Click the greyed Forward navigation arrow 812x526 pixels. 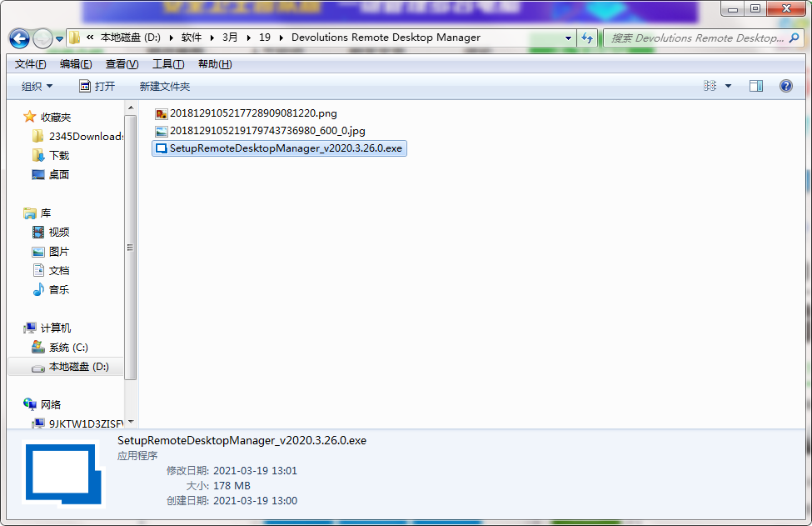(x=42, y=38)
